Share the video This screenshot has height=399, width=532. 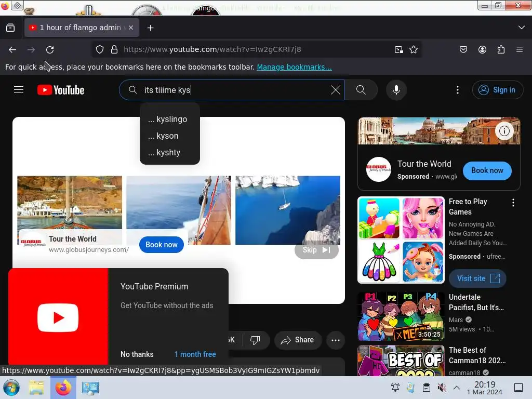tap(298, 340)
